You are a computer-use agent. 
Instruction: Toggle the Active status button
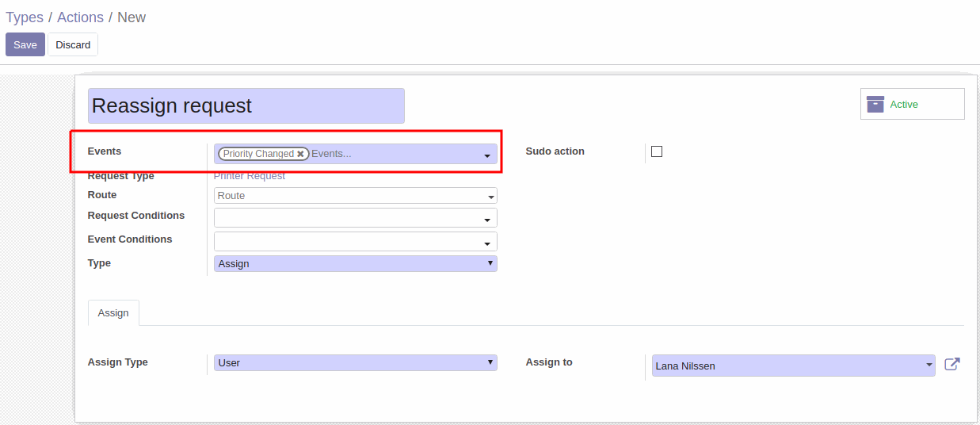point(913,104)
